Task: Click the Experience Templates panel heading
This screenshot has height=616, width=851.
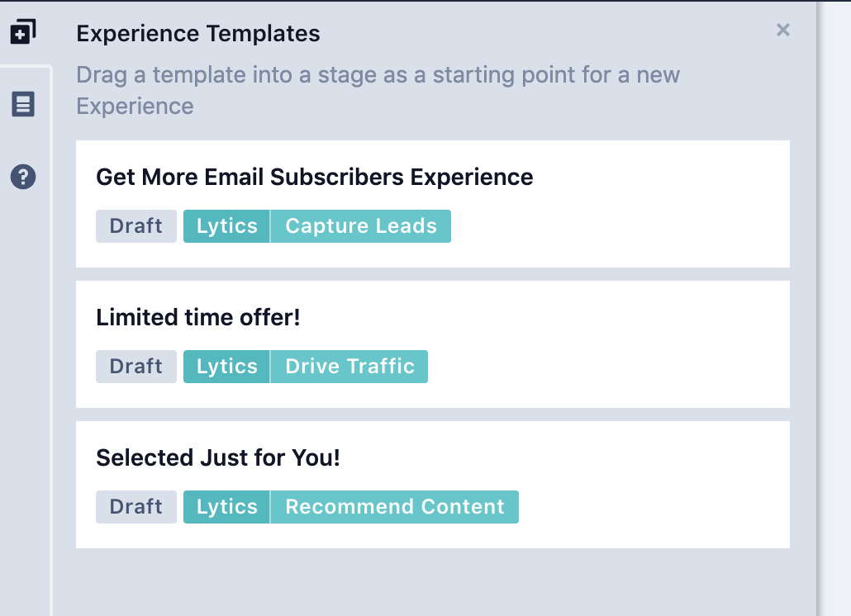Action: (x=198, y=34)
